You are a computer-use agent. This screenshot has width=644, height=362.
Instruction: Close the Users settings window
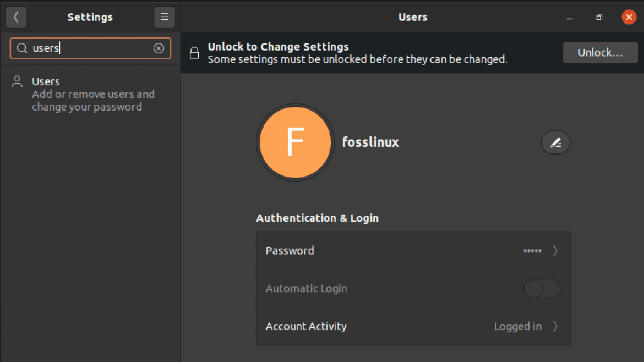click(629, 17)
